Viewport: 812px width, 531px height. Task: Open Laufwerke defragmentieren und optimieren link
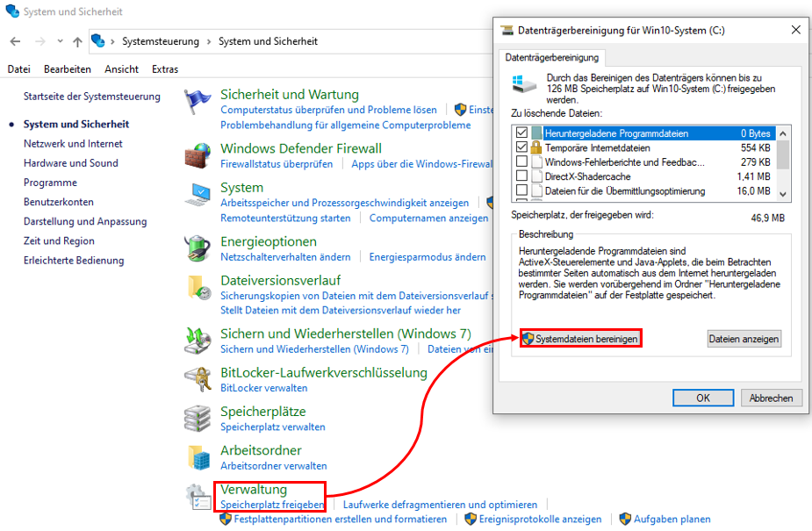pyautogui.click(x=440, y=505)
